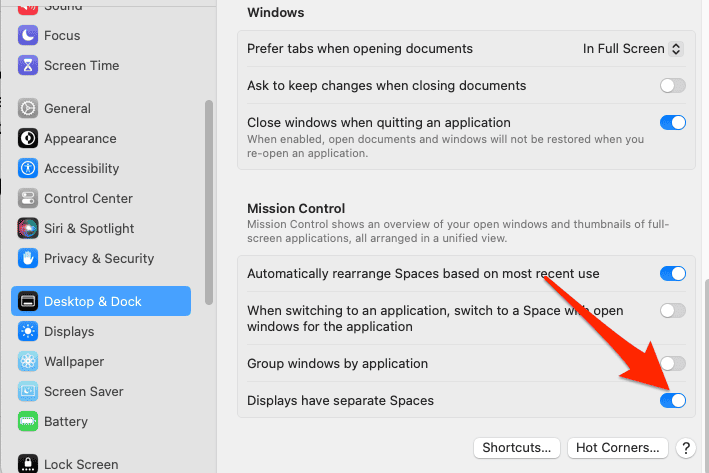Select Displays in the sidebar

tap(69, 332)
